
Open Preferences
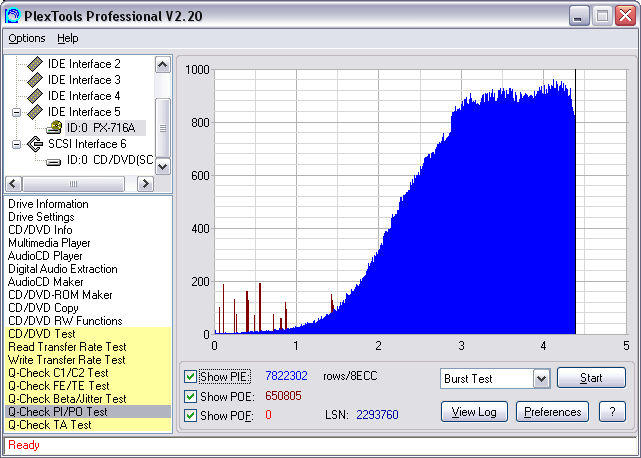(552, 412)
